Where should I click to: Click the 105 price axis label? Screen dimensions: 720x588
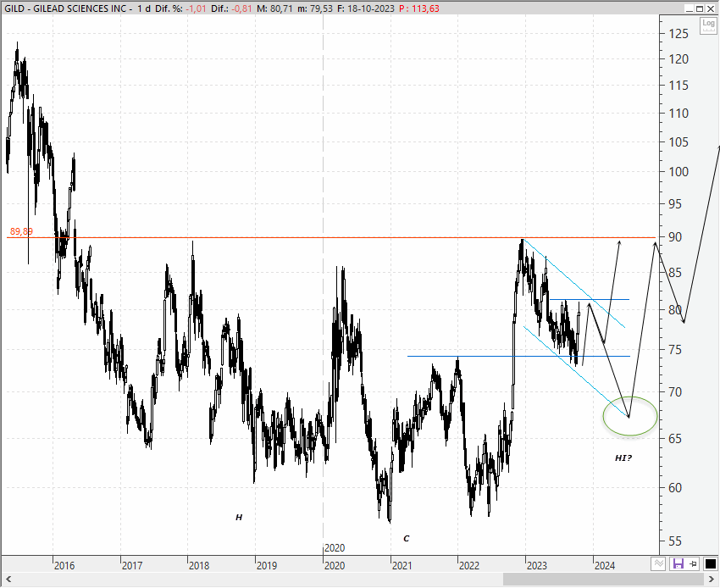(x=678, y=142)
